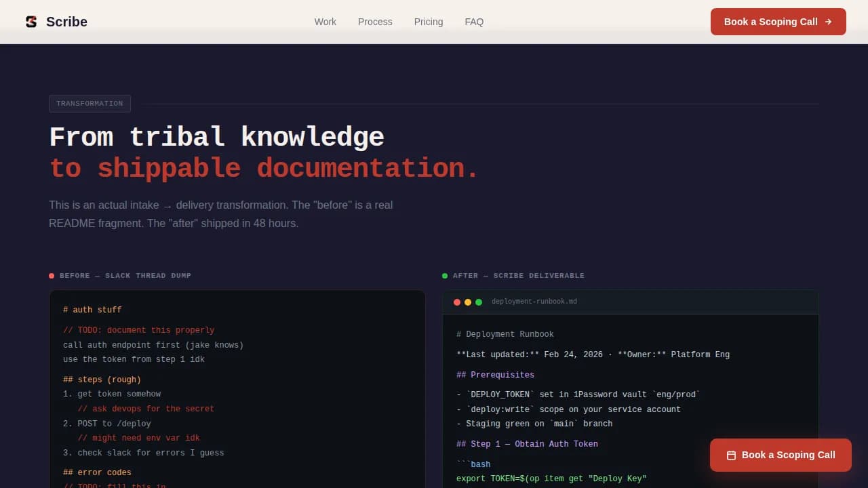868x488 pixels.
Task: Click 'From tribal knowledge' headline
Action: click(216, 137)
